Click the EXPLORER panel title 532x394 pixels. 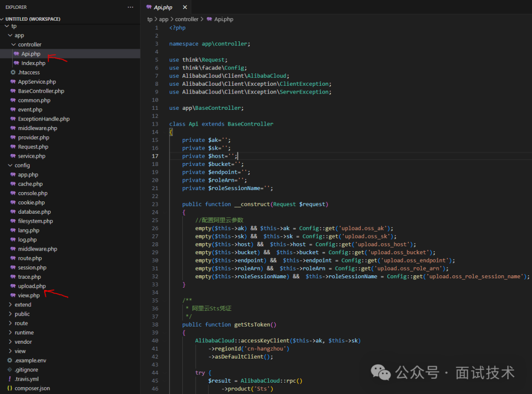pos(16,7)
